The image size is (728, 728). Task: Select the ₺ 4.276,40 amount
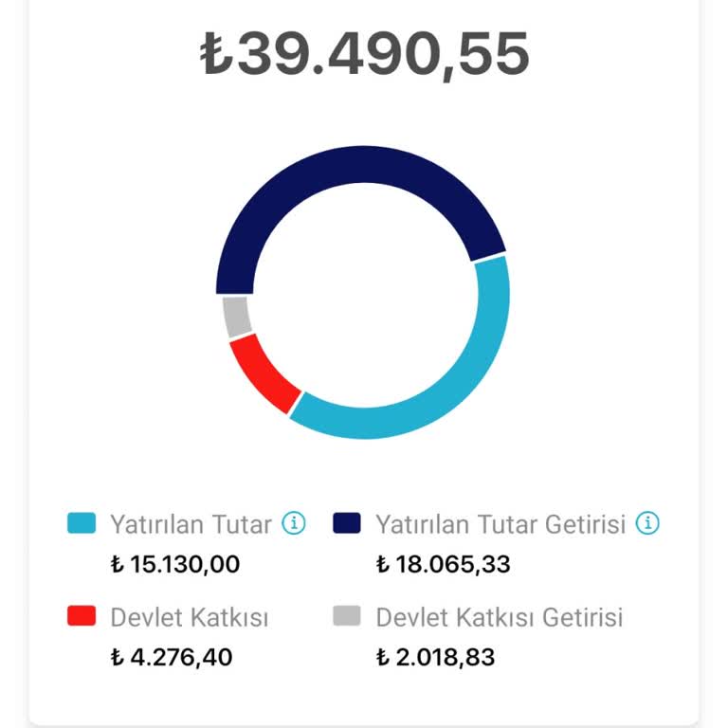click(172, 658)
